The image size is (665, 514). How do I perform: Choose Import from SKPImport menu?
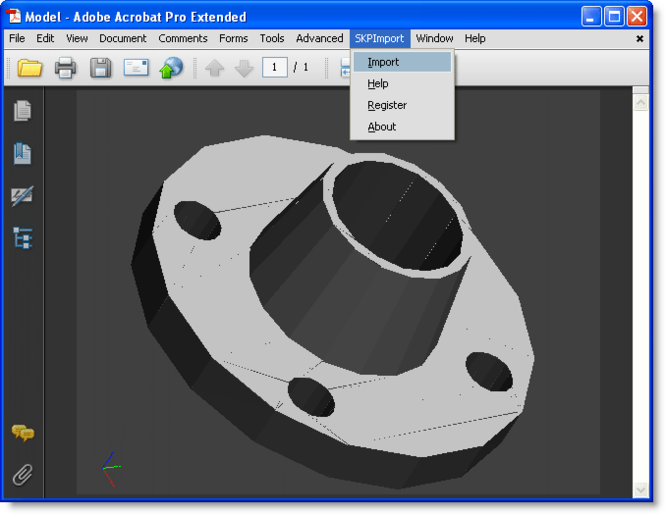coord(402,62)
